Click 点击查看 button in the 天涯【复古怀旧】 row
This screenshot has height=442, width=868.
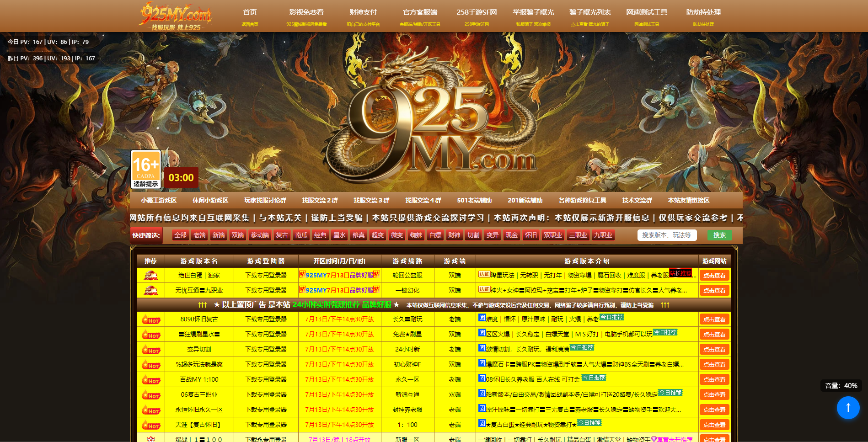click(714, 425)
